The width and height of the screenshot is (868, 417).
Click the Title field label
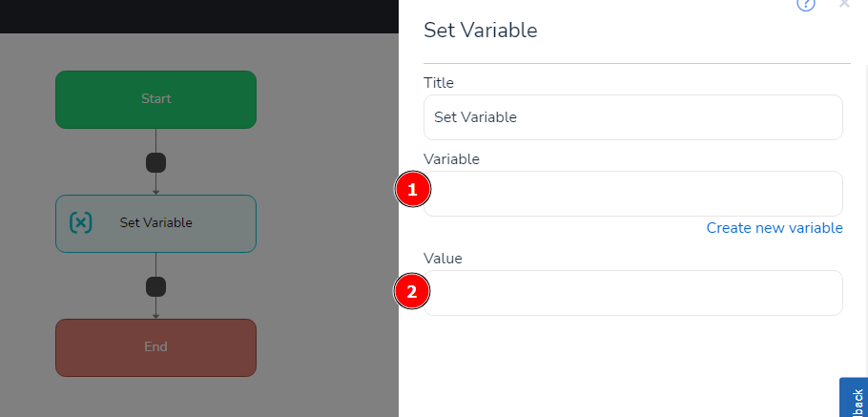click(439, 83)
